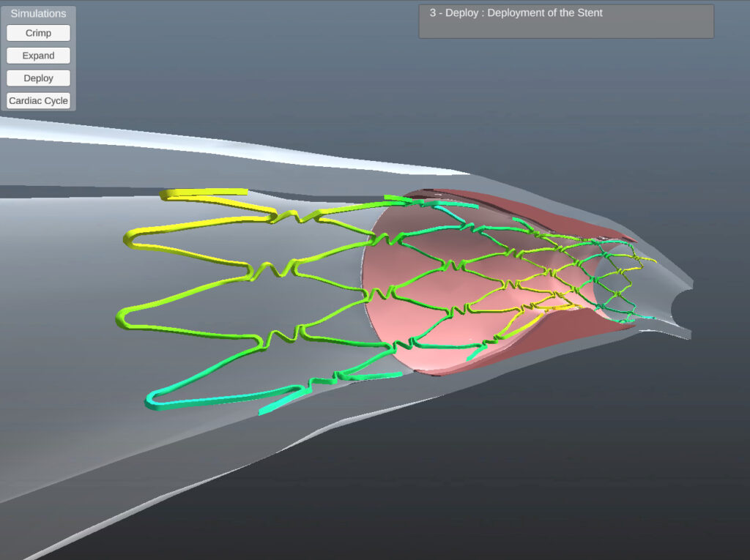Click the Crimp simulation button
The width and height of the screenshot is (750, 560).
click(x=37, y=32)
